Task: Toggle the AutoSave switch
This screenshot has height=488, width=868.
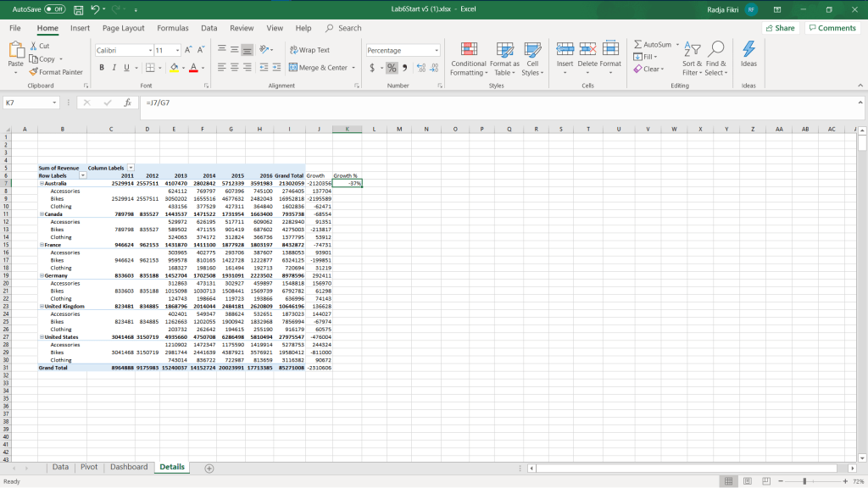Action: click(x=54, y=8)
